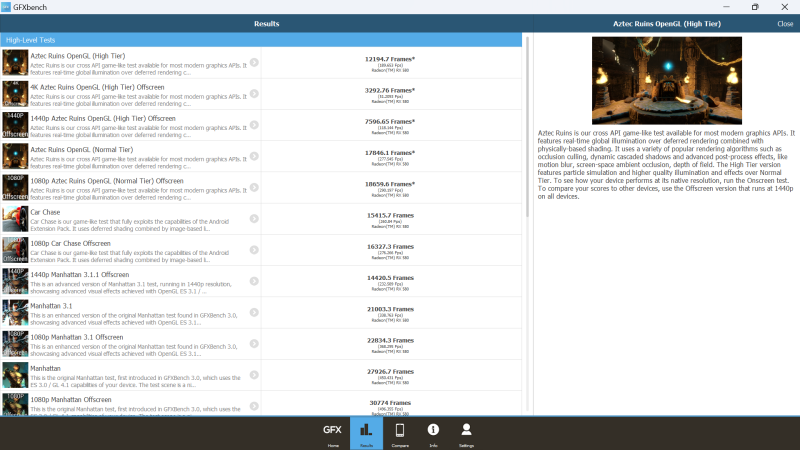This screenshot has width=800, height=450.
Task: Expand details arrow for Manhattan 3.1
Action: pyautogui.click(x=254, y=312)
